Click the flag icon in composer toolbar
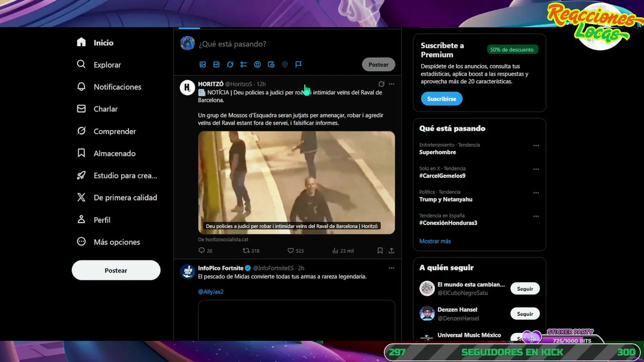644x362 pixels. pos(298,64)
